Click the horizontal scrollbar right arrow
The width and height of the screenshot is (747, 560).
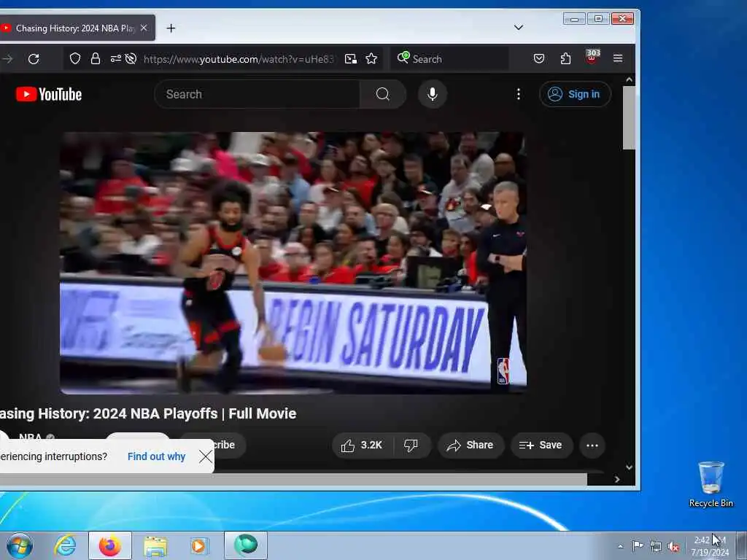tap(617, 480)
